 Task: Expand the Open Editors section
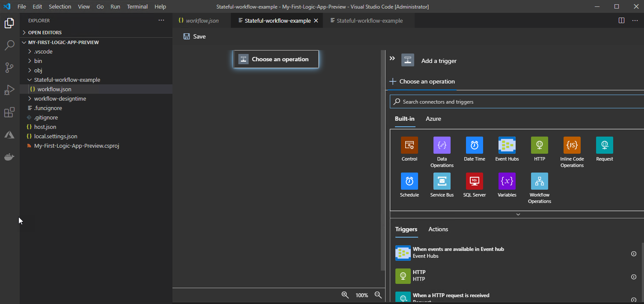pyautogui.click(x=45, y=33)
